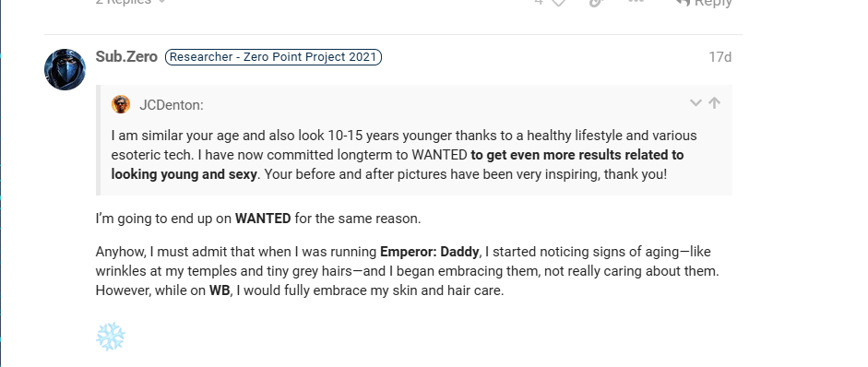Click quoted text "looking young and sexy"
The width and height of the screenshot is (868, 367).
click(x=184, y=174)
